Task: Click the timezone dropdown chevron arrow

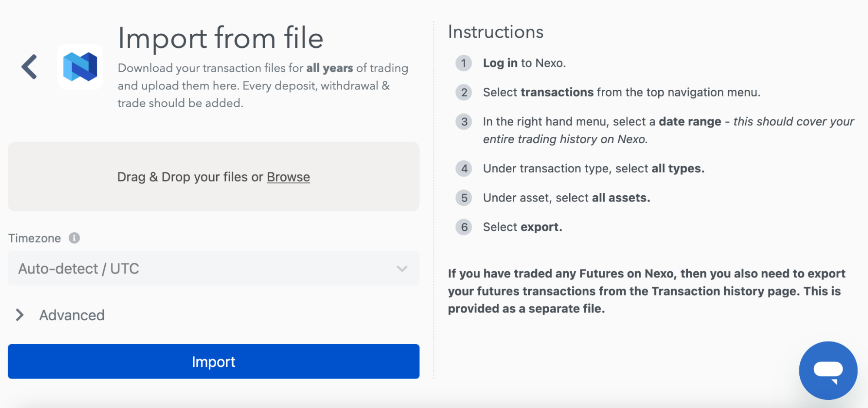Action: pos(402,269)
